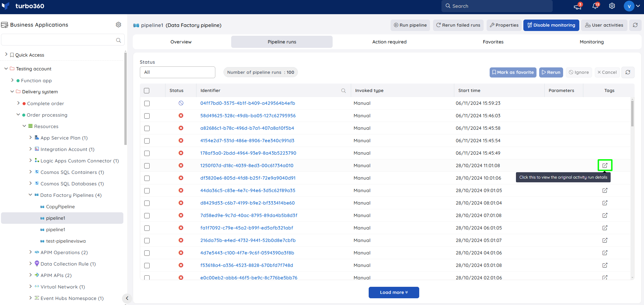Click the Rerun button above table

(551, 72)
